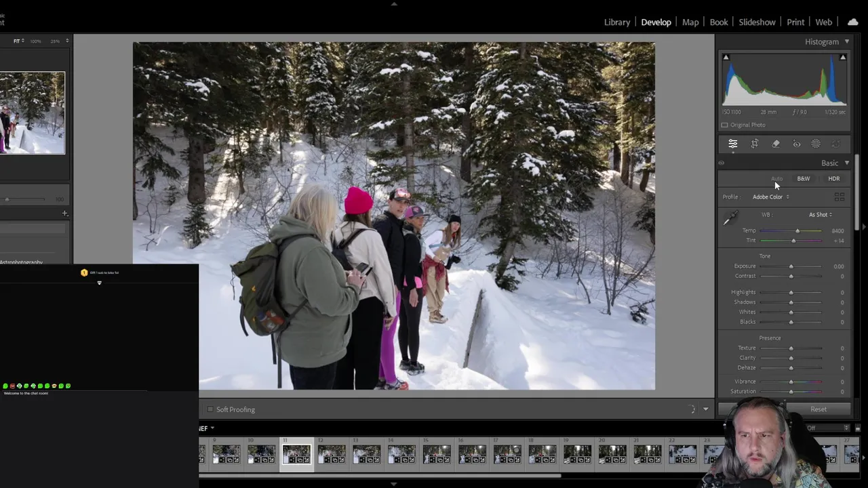The image size is (868, 488).
Task: Open the Web module
Action: (x=824, y=22)
